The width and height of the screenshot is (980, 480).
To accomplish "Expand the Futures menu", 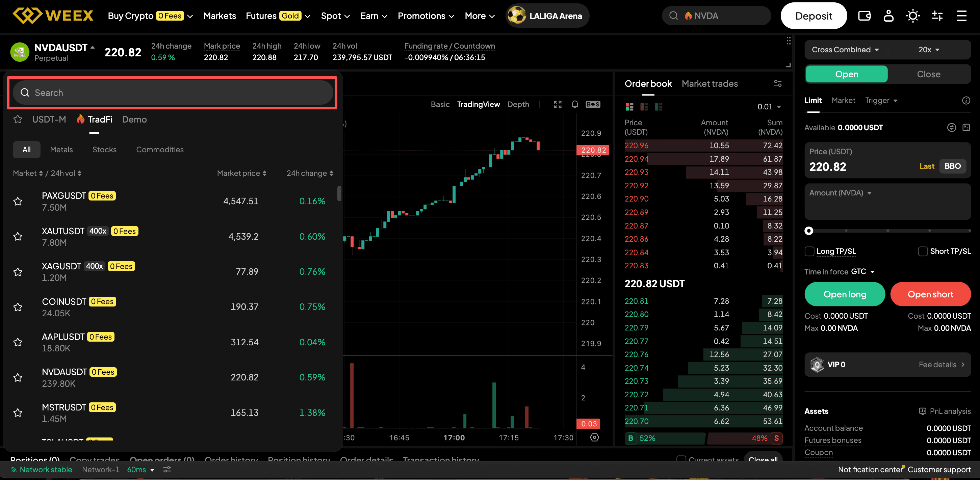I will pyautogui.click(x=278, y=16).
